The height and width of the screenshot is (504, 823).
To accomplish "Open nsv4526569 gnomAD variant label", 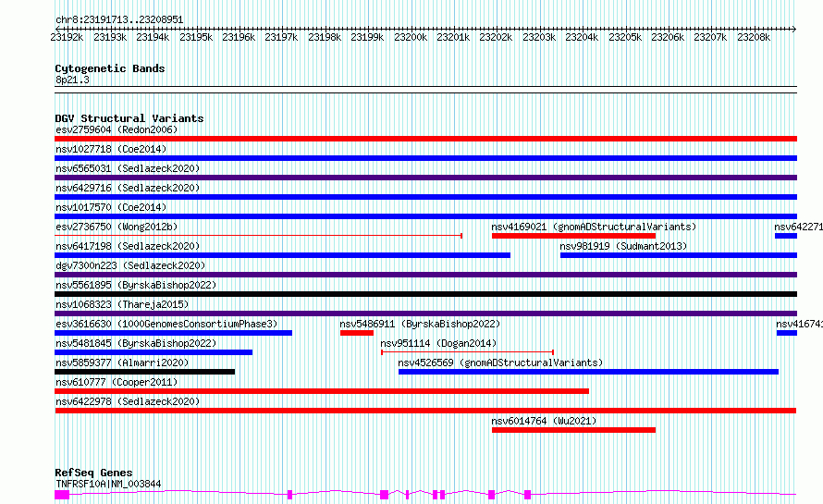I will click(x=500, y=363).
